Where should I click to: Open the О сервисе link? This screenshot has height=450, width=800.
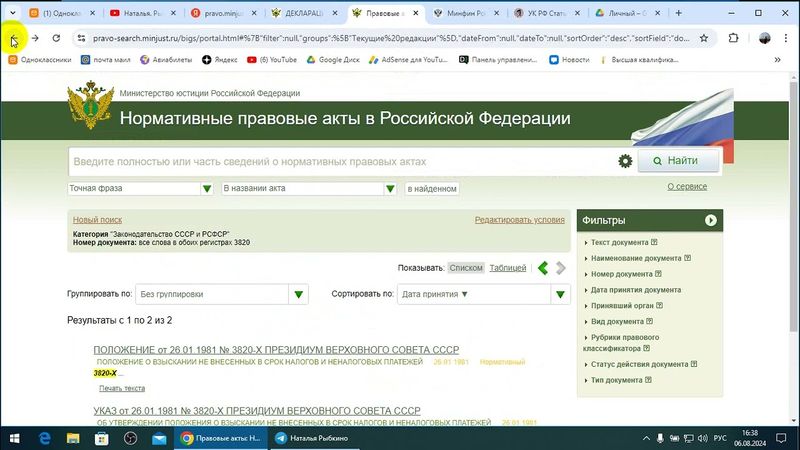coord(687,187)
